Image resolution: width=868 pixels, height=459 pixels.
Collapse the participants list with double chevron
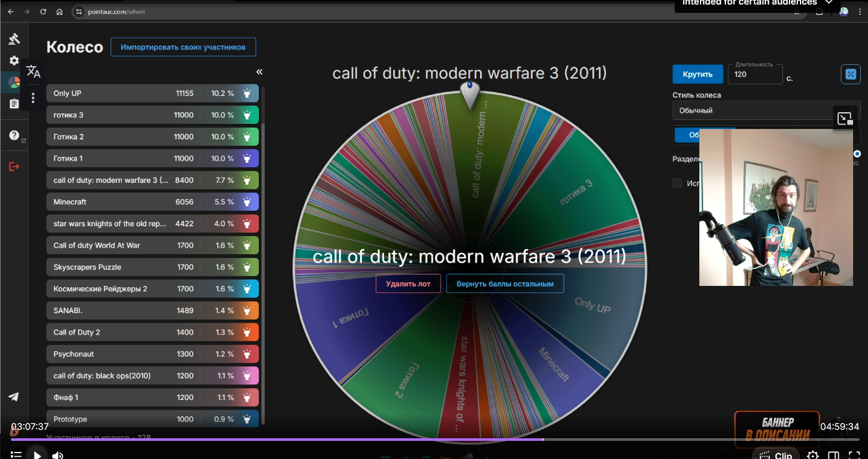click(259, 72)
